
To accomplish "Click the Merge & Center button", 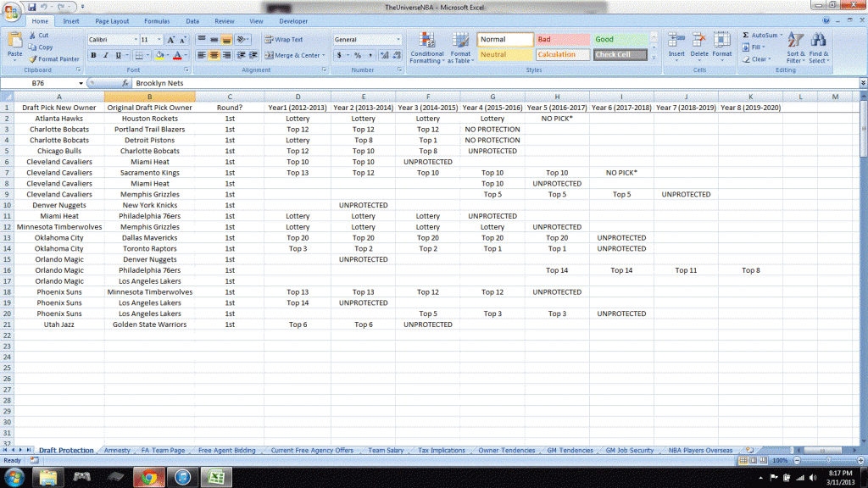I will pyautogui.click(x=292, y=55).
